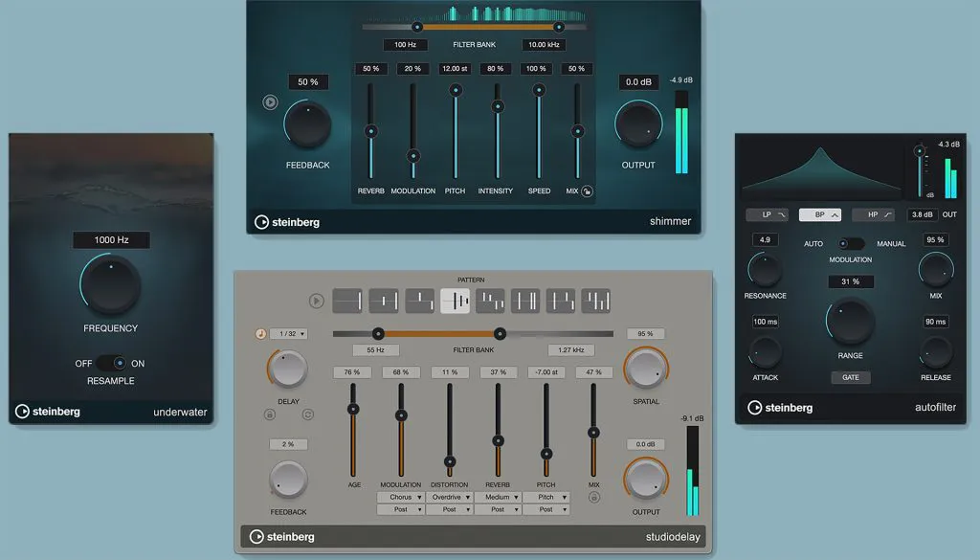Open the Post dropdown under Overdrive
The image size is (980, 560).
point(449,509)
